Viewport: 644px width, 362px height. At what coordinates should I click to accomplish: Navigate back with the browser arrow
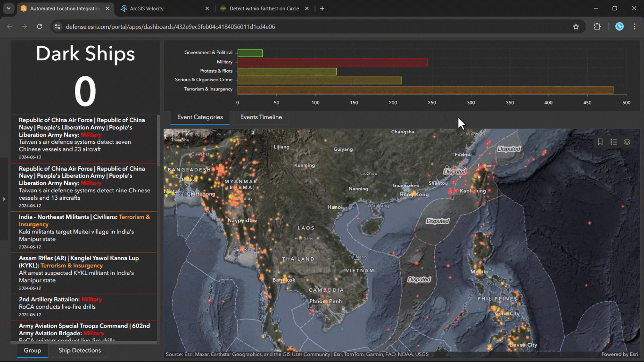point(9,26)
